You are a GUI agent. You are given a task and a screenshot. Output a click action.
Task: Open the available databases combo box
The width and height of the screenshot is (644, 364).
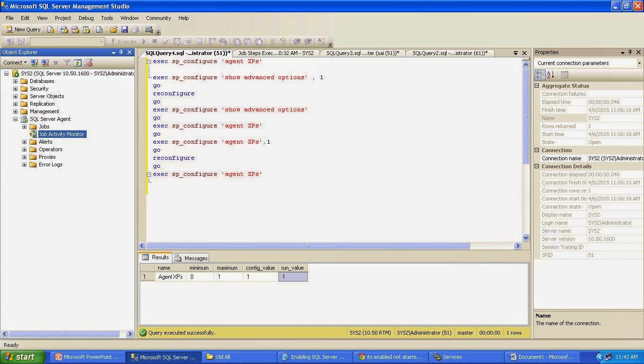tap(103, 41)
